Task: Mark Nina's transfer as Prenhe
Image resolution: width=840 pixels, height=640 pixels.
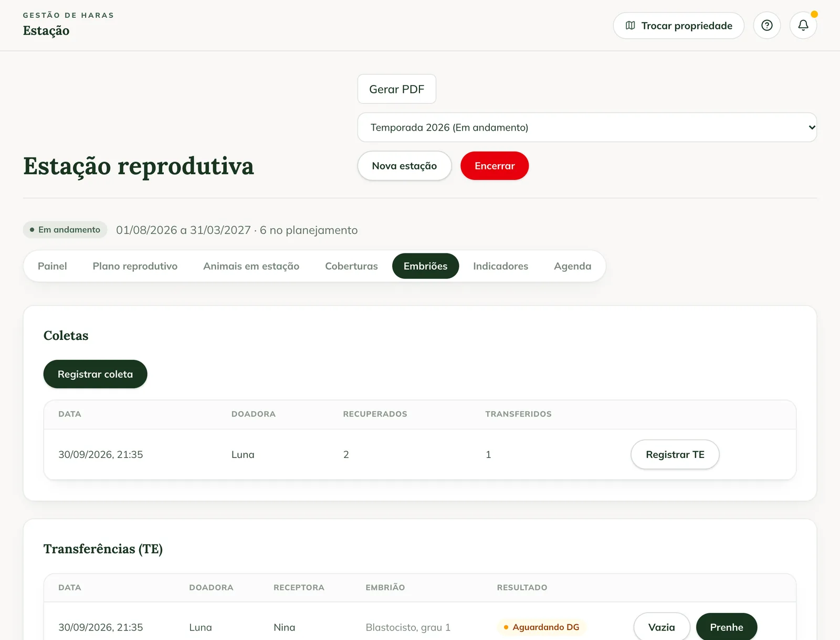Action: point(727,627)
